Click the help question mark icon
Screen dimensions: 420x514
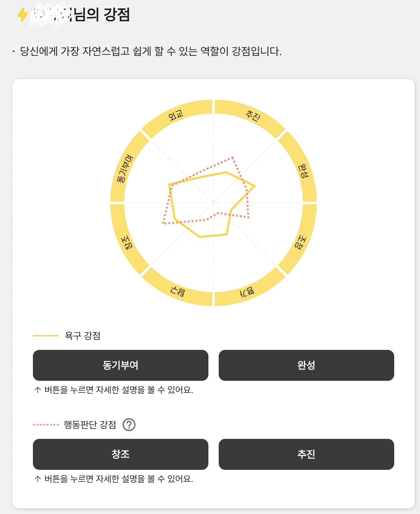point(129,425)
